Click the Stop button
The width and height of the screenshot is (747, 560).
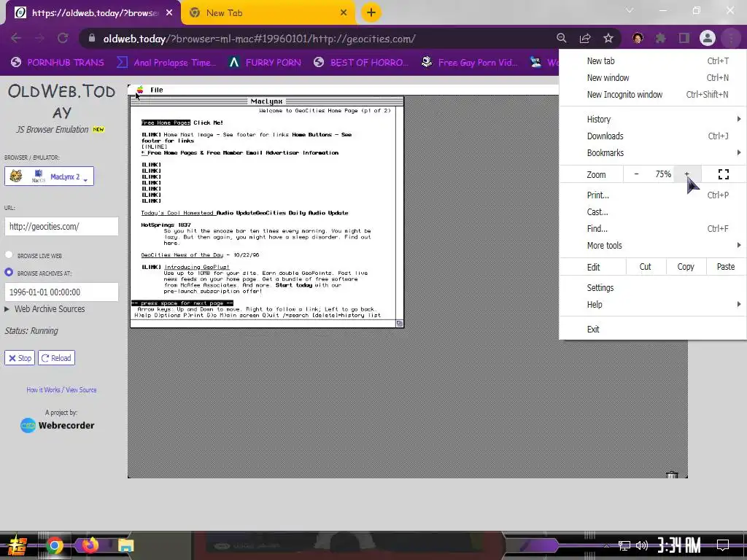click(20, 358)
